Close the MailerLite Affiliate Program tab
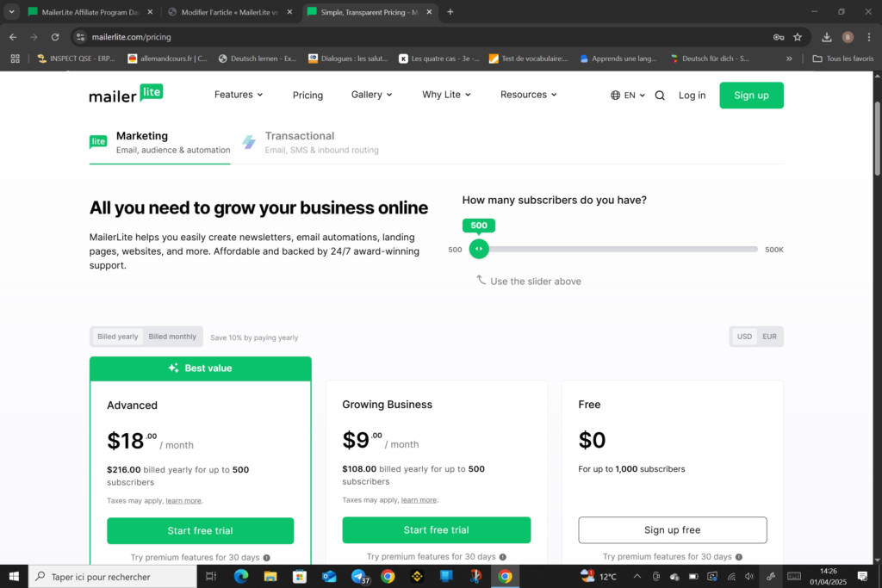The height and width of the screenshot is (588, 882). (150, 12)
